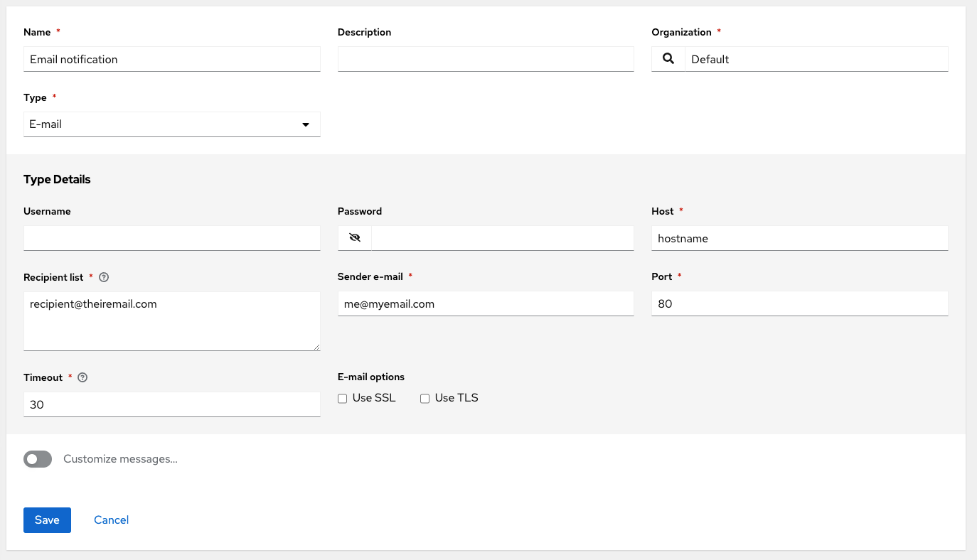Click the Password field
977x560 pixels.
click(503, 237)
